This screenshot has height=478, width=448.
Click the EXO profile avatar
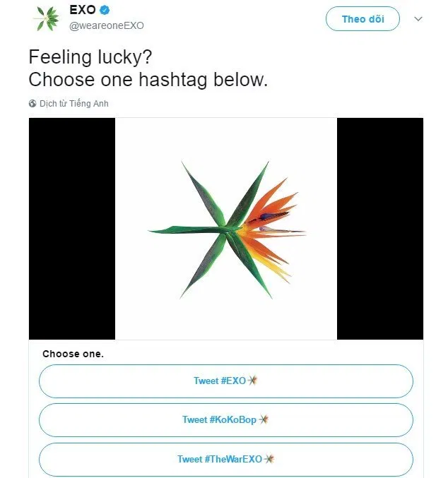(x=47, y=19)
